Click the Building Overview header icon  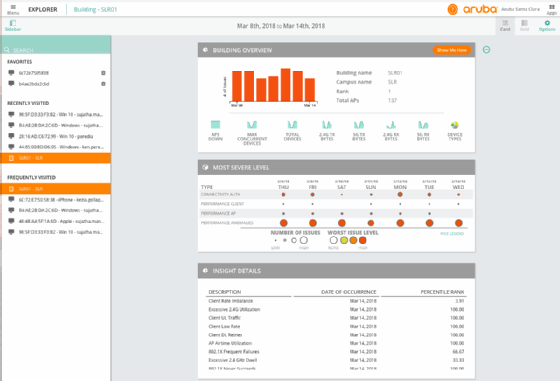(205, 50)
